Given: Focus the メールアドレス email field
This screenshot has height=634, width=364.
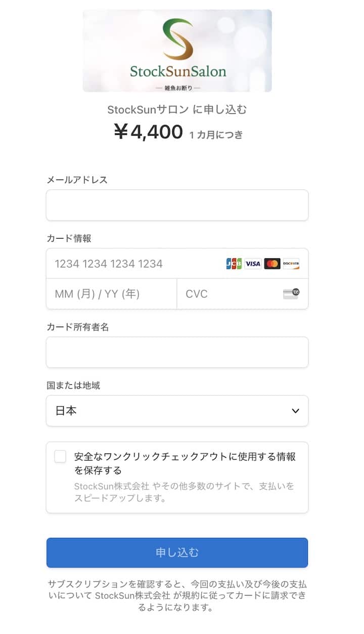Looking at the screenshot, I should (x=177, y=205).
